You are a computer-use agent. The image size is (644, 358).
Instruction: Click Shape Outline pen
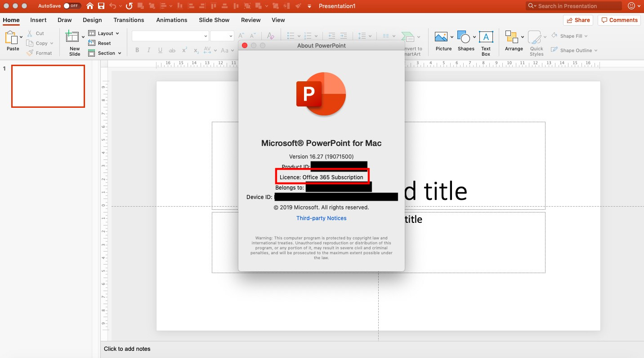pos(574,50)
